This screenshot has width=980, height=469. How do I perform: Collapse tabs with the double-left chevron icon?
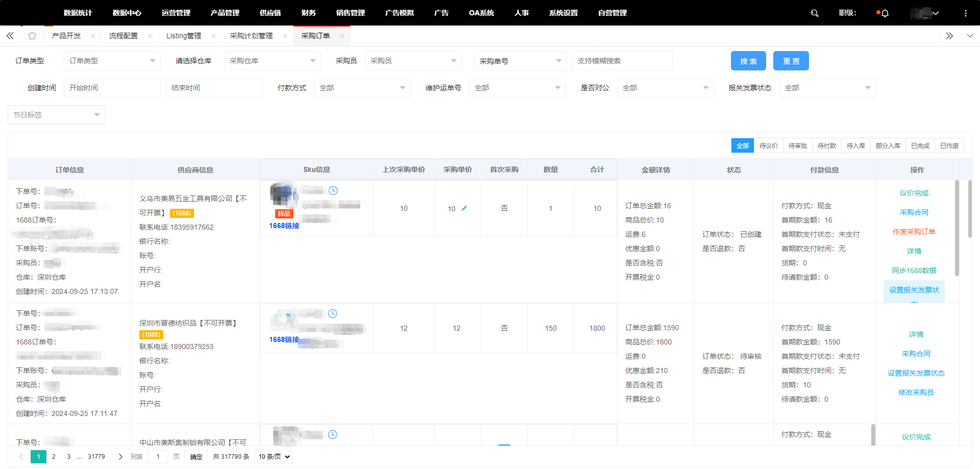(x=10, y=36)
